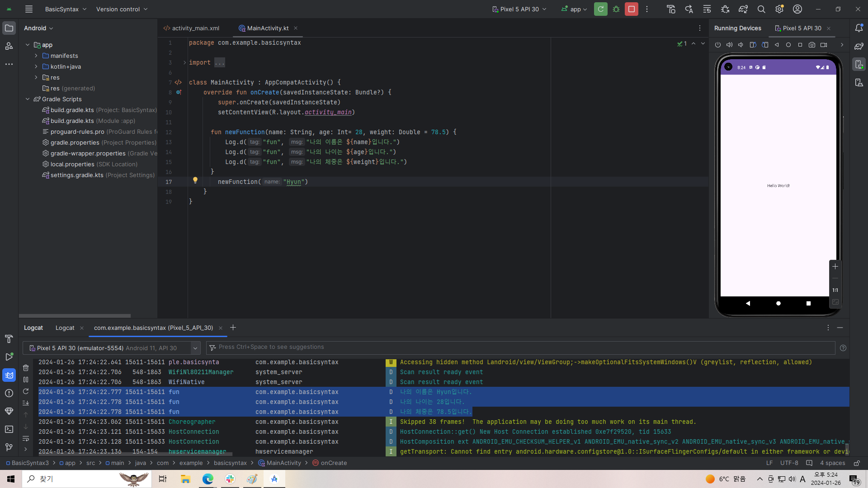Stop the running app
Image resolution: width=868 pixels, height=488 pixels.
click(x=632, y=9)
